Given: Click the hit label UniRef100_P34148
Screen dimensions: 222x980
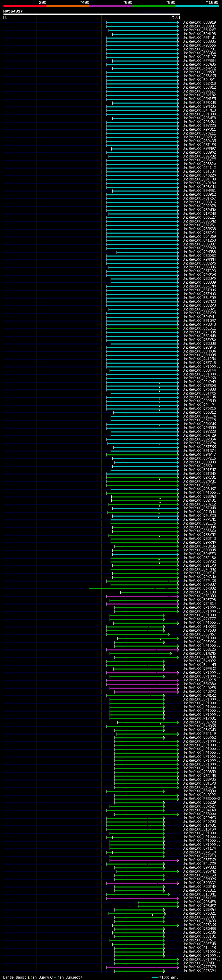Looking at the screenshot, I should click(x=199, y=810).
